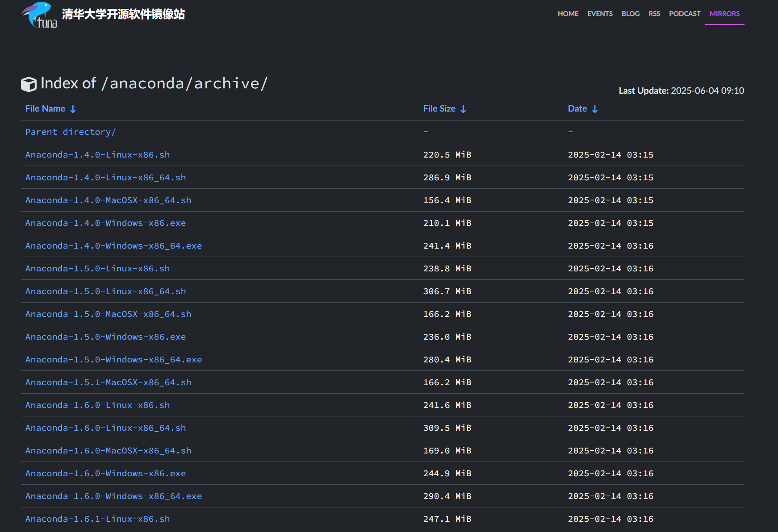
Task: Download Anaconda-1.6.0-Windows-x86_64.exe
Action: tap(113, 496)
